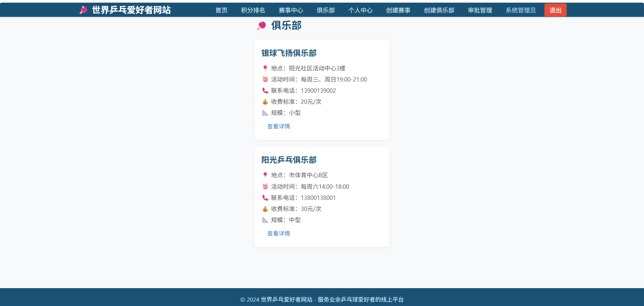Select 个人中心 in the top menu

[x=360, y=10]
